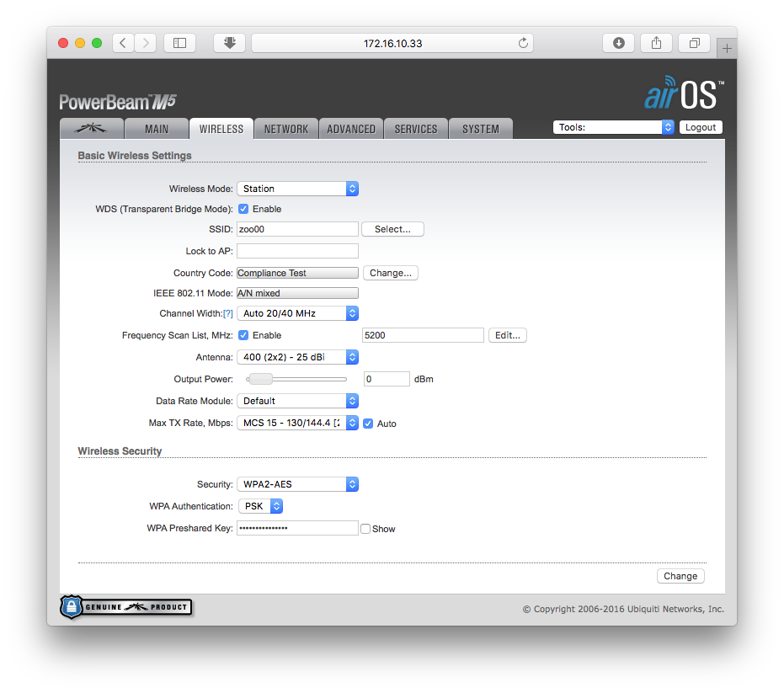Image resolution: width=784 pixels, height=693 pixels.
Task: Toggle the Show preshared key checkbox
Action: [365, 529]
